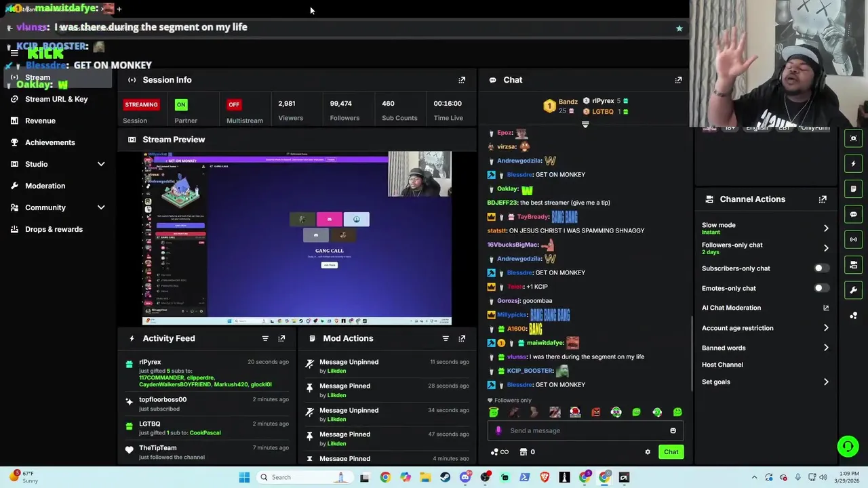Click the chat bubble icon in right rail
The image size is (868, 488).
[854, 214]
